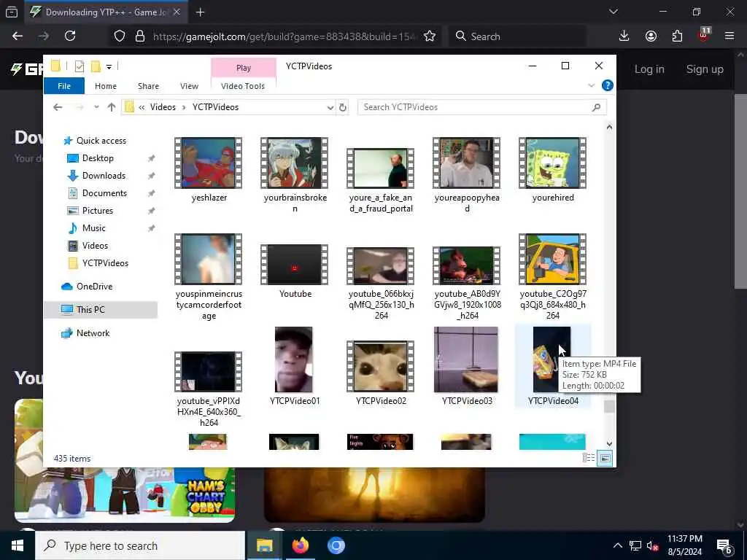Select the yeshlazer video file
The width and height of the screenshot is (747, 560).
click(x=209, y=169)
